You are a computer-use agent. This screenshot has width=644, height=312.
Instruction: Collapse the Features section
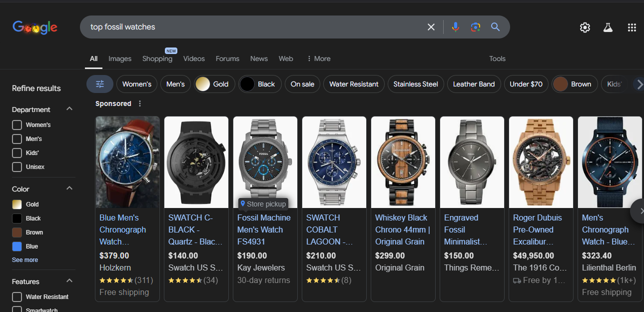(69, 281)
